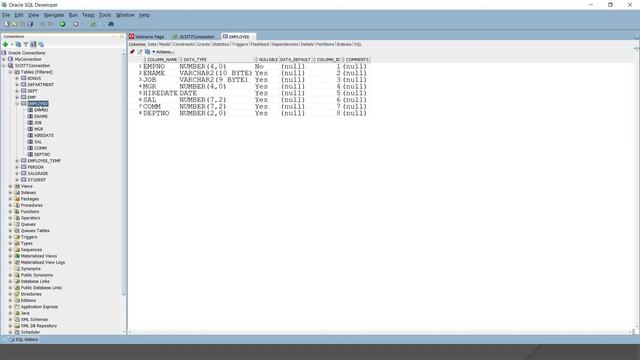640x360 pixels.
Task: Click the Open folder toolbar icon
Action: pos(15,24)
